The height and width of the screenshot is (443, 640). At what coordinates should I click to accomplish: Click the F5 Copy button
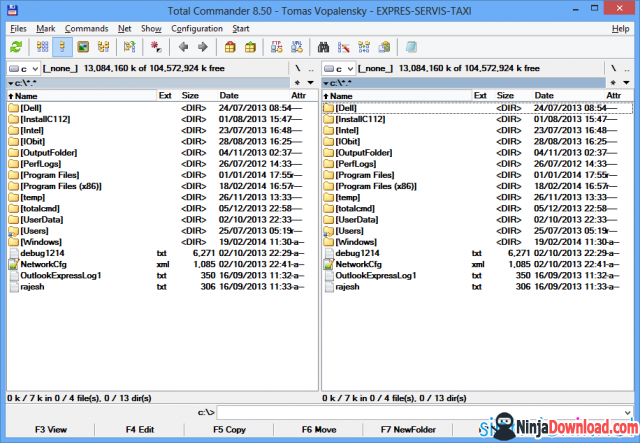(x=229, y=430)
